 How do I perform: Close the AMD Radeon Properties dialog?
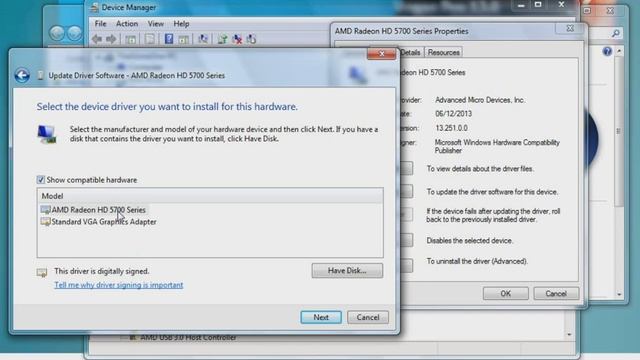click(570, 28)
